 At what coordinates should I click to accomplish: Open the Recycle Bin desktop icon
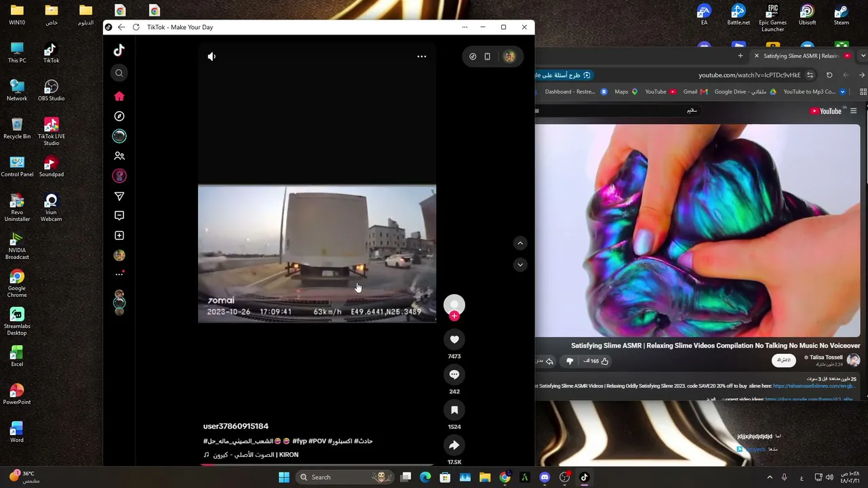tap(17, 128)
